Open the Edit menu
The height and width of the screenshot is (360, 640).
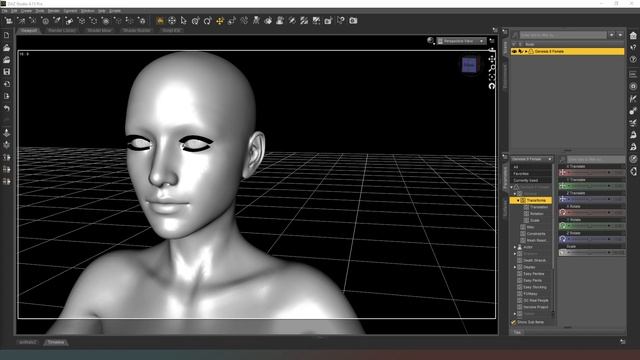(14, 11)
